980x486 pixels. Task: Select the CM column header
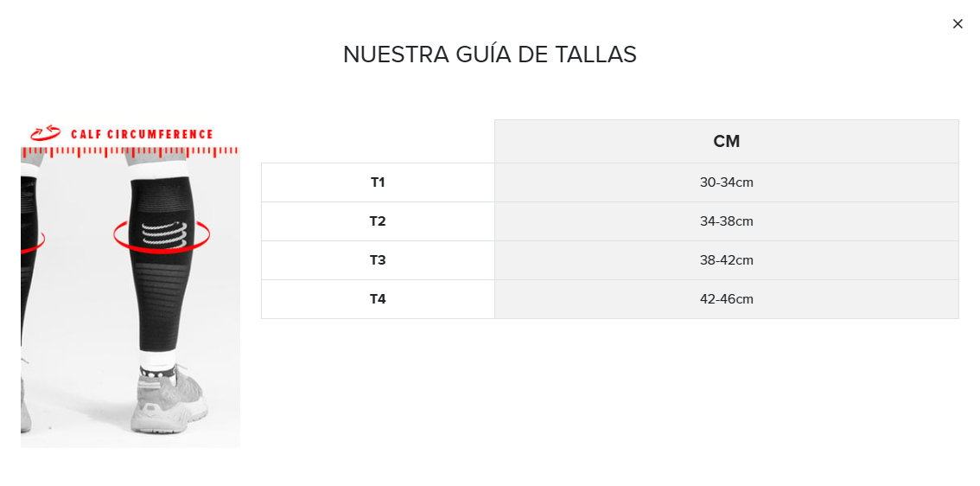click(726, 141)
